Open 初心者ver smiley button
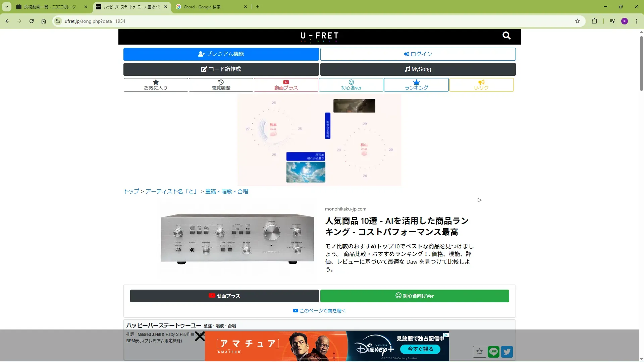644x362 pixels. (351, 85)
